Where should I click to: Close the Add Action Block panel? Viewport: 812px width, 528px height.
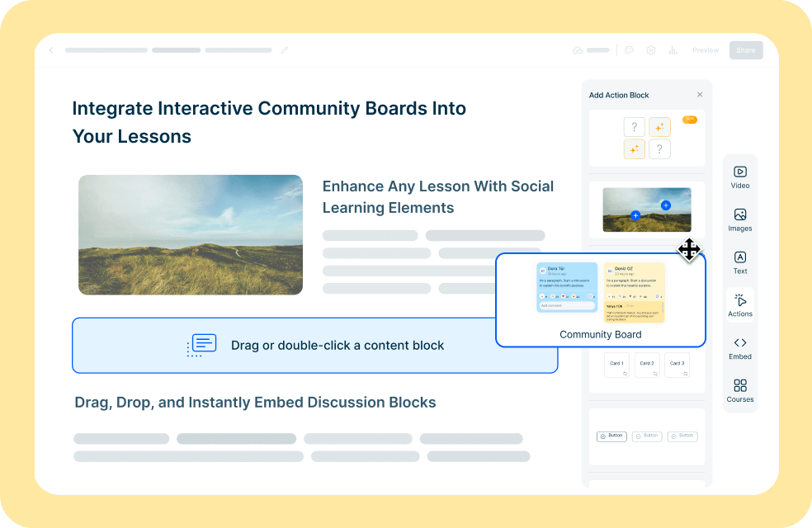point(700,94)
